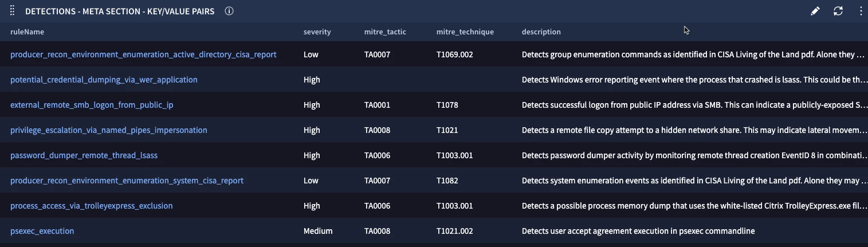868x247 pixels.
Task: Open password_dumper_remote_thread_lsass rule
Action: coord(84,156)
